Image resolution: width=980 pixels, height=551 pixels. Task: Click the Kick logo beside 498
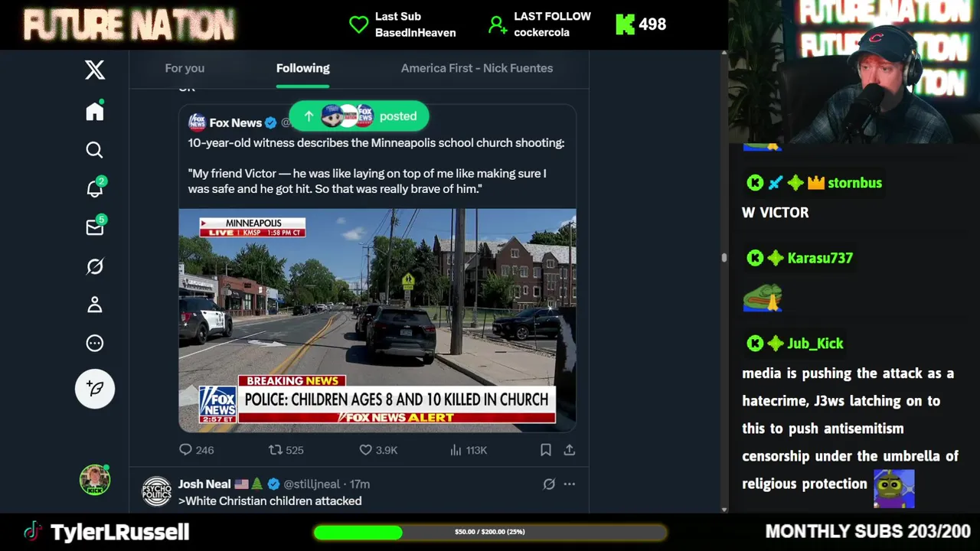point(625,24)
